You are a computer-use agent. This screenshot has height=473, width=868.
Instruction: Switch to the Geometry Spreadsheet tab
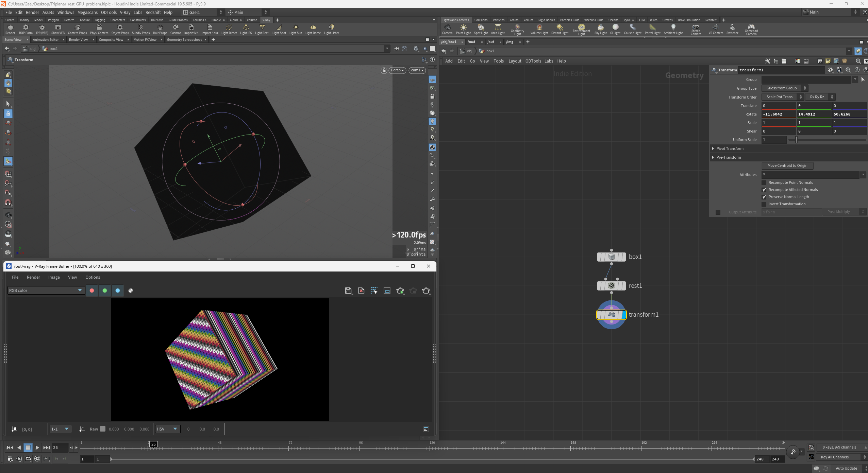point(184,40)
